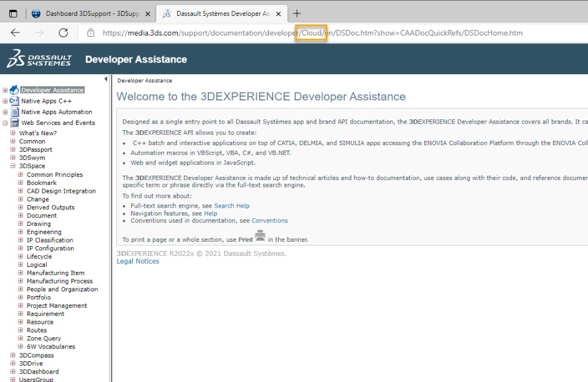Select Document in the tree
The width and height of the screenshot is (588, 382).
tap(42, 215)
